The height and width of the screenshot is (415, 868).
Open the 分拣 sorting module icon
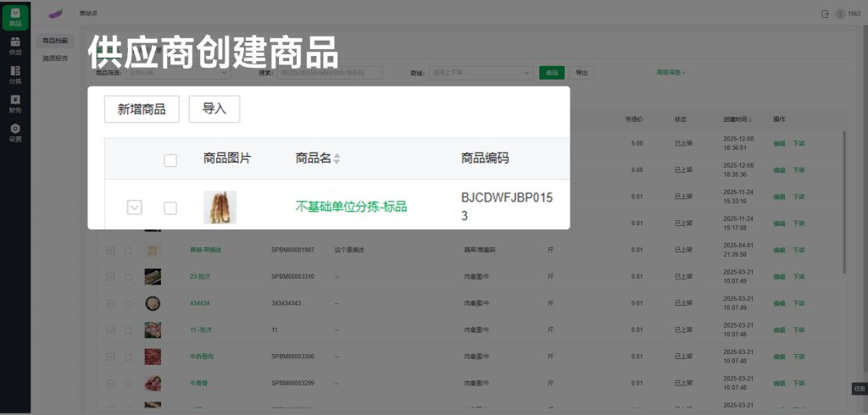tap(15, 75)
